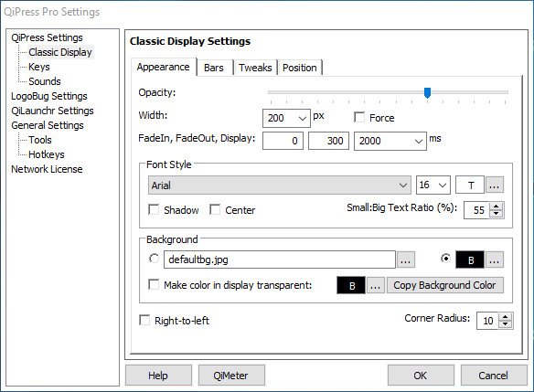Click the Help button
Screen dimensions: 534x392
[x=158, y=376]
